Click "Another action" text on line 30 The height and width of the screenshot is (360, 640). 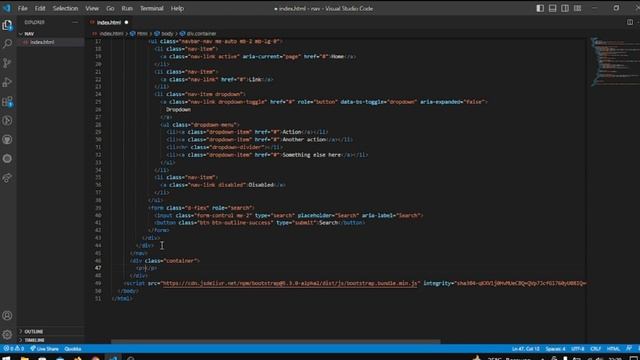[304, 140]
